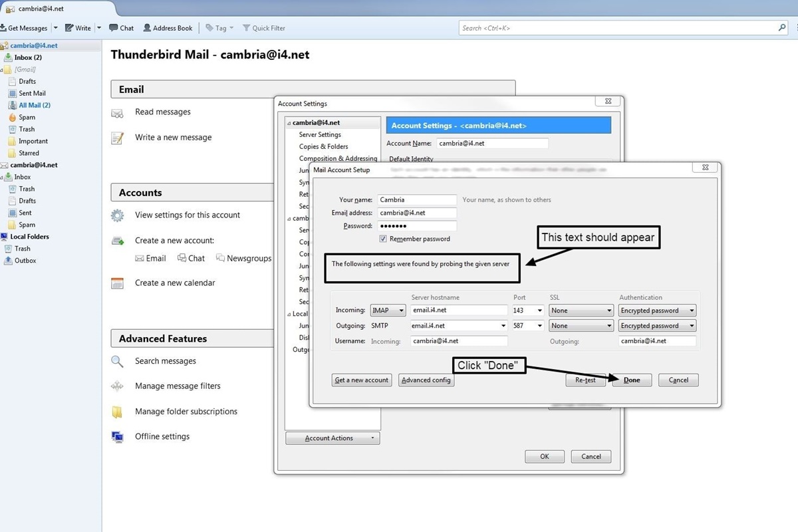Click Cancel in Mail Account Setup

click(678, 380)
